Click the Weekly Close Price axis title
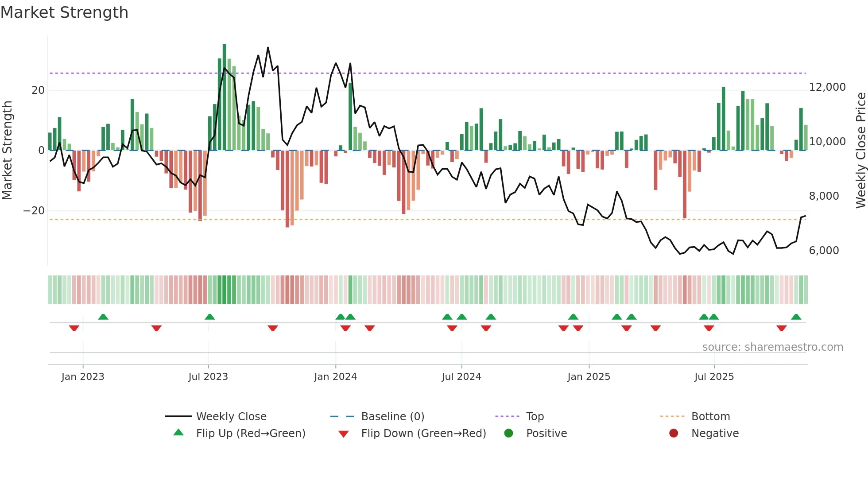The height and width of the screenshot is (488, 868). [x=860, y=150]
